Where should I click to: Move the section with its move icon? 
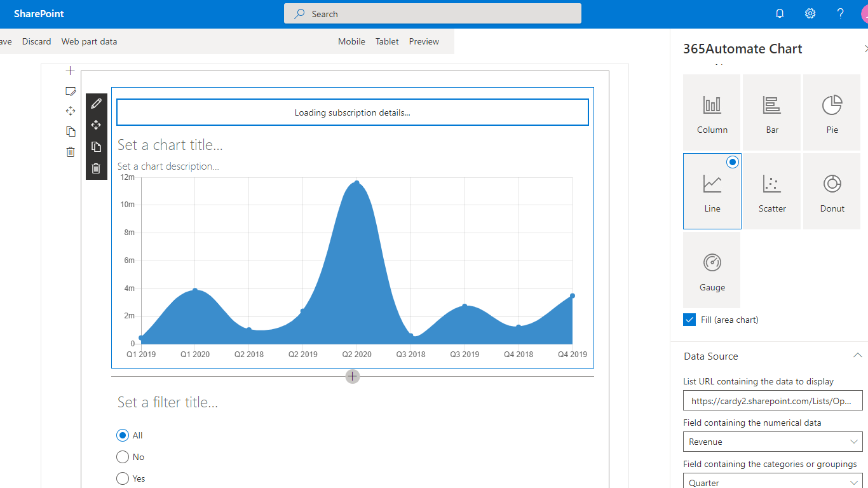pos(71,111)
